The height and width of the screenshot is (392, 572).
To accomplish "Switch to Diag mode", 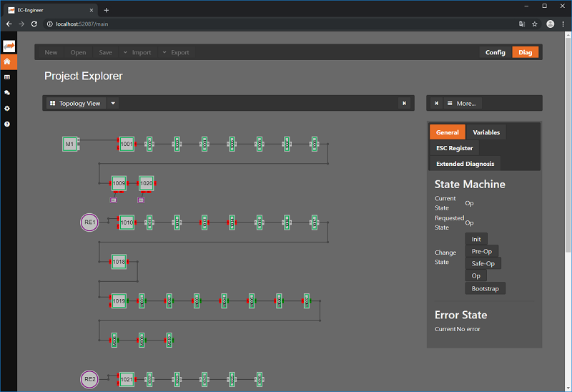I will click(x=525, y=52).
